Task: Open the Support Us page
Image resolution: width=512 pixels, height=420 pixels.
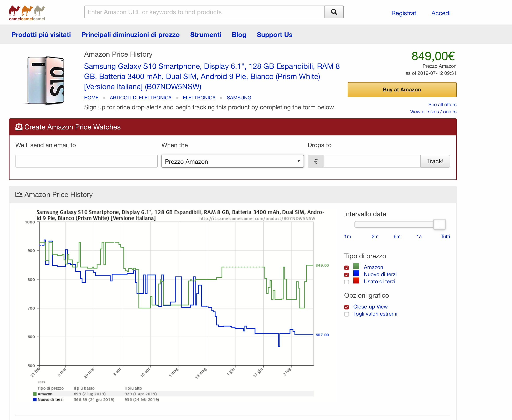Action: point(275,35)
